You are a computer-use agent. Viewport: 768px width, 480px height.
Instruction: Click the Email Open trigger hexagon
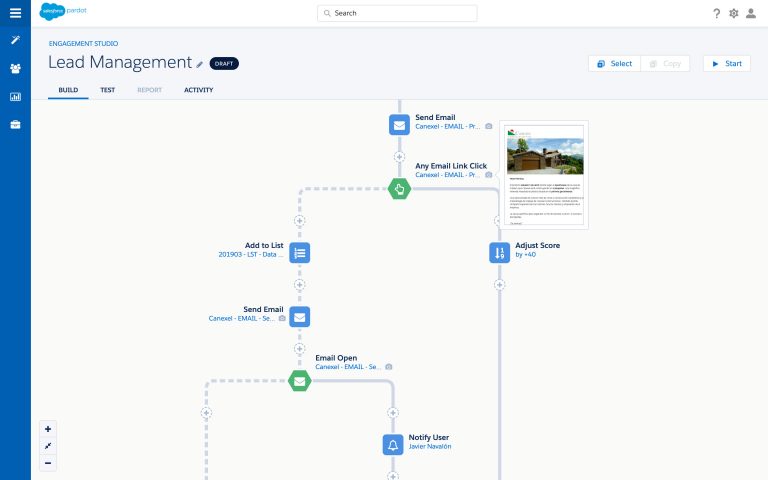(x=299, y=380)
